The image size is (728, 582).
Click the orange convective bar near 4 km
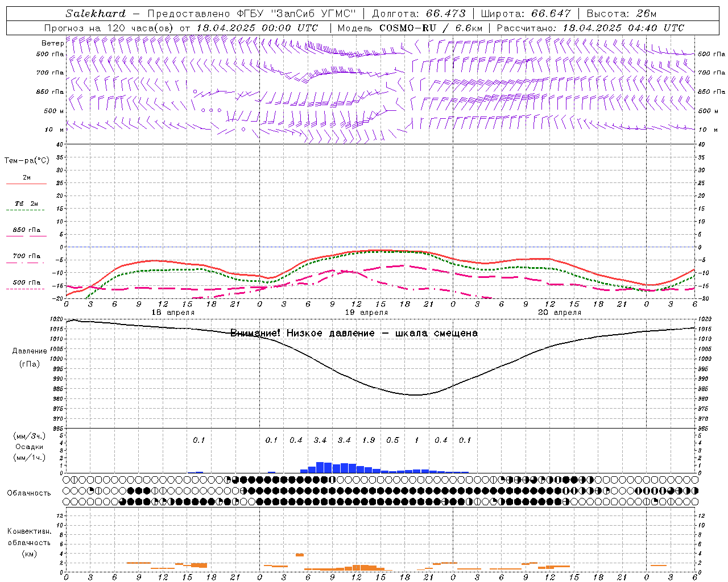point(299,555)
